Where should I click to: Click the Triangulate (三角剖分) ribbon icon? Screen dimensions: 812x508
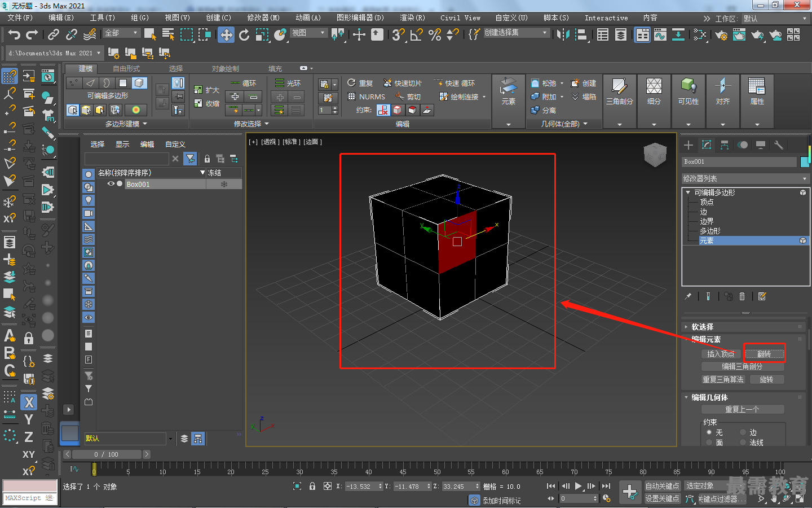(620, 93)
